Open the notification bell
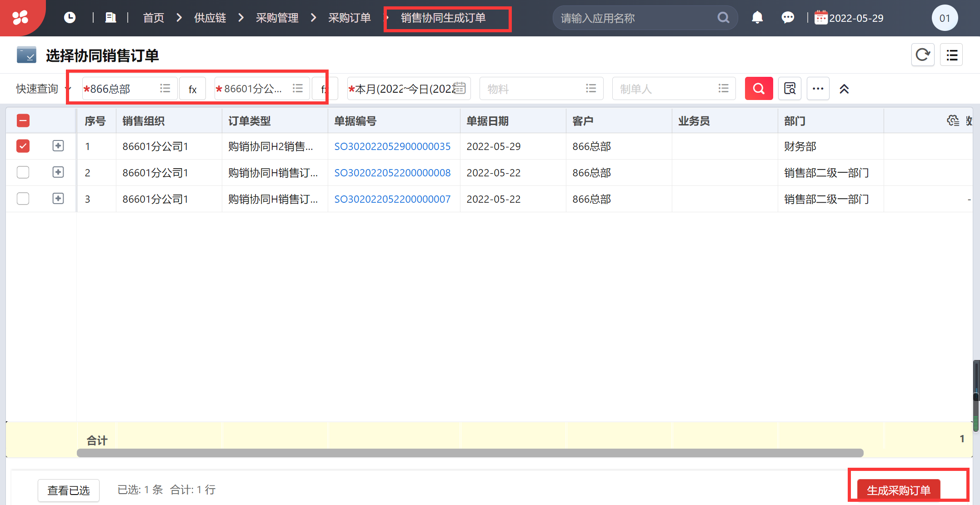This screenshot has width=980, height=505. pos(757,18)
